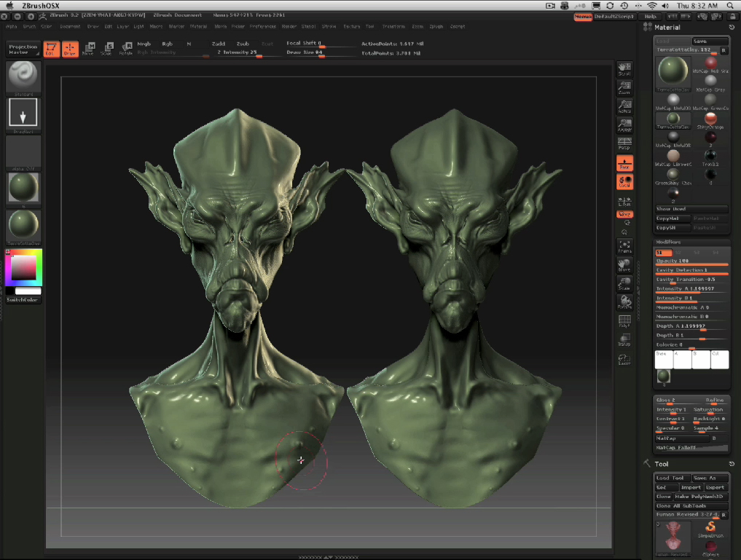Viewport: 741px width, 560px height.
Task: Open the Render menu
Action: click(289, 26)
